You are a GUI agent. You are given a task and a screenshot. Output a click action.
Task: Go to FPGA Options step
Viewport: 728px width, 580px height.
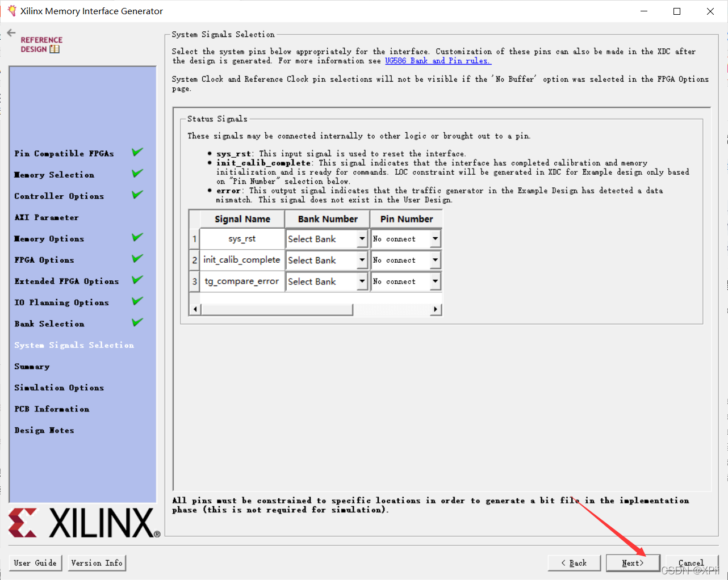[44, 260]
